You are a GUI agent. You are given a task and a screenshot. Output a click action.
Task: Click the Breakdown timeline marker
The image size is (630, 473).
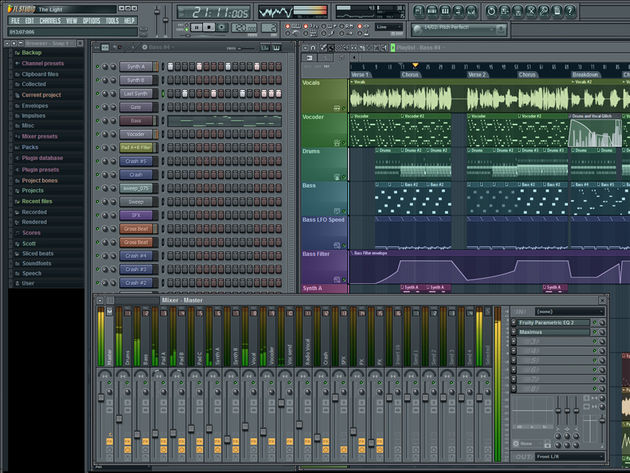[585, 75]
